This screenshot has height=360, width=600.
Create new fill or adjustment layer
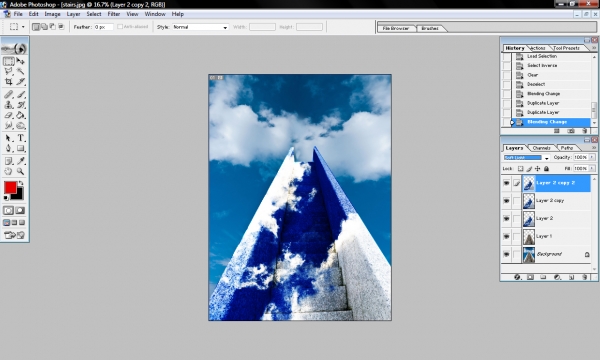(557, 277)
